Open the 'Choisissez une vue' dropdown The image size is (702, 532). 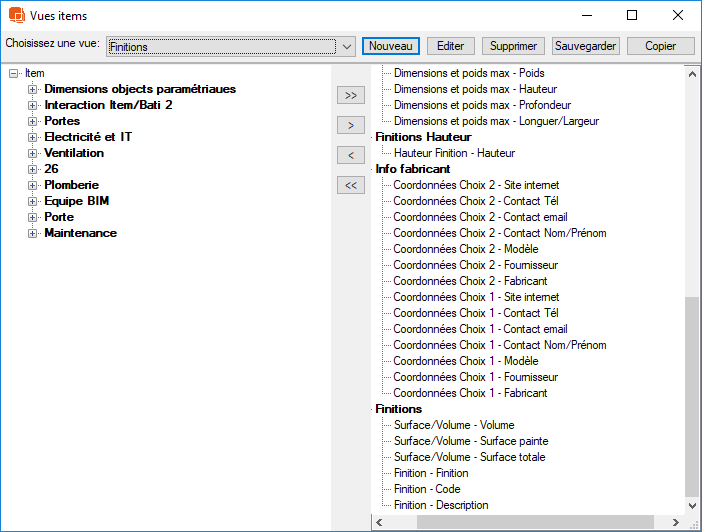(x=346, y=47)
